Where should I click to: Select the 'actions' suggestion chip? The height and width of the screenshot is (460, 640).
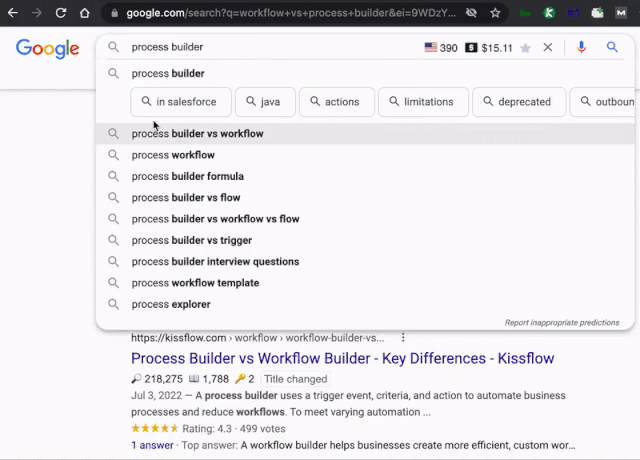337,102
